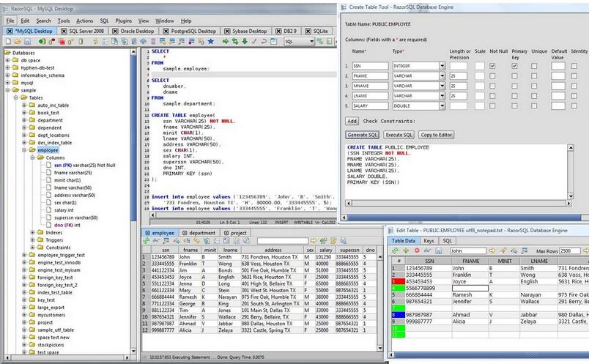Click the Execute SQL button
The height and width of the screenshot is (364, 589).
[x=399, y=135]
